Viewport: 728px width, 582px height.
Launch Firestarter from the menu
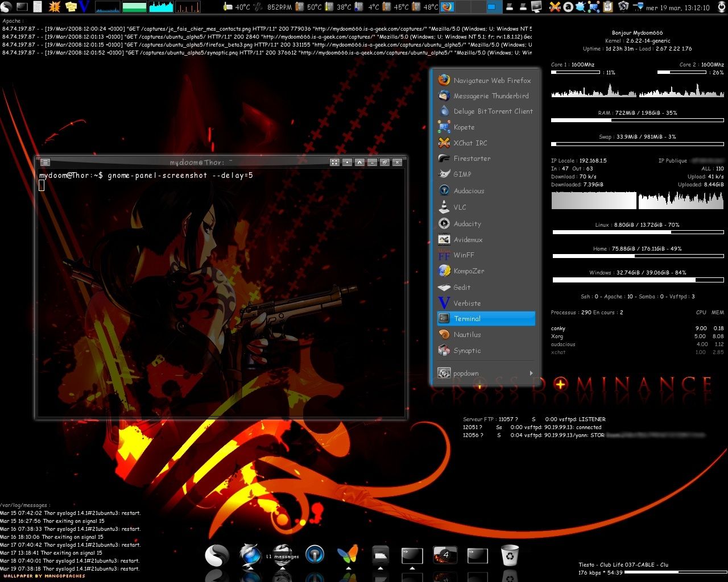point(486,159)
